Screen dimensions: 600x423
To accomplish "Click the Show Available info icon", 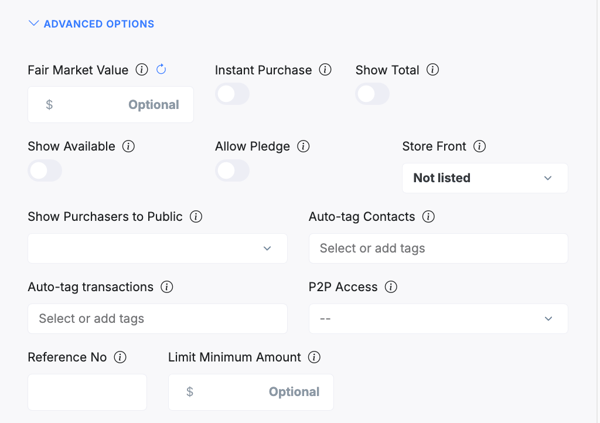I will pos(129,146).
